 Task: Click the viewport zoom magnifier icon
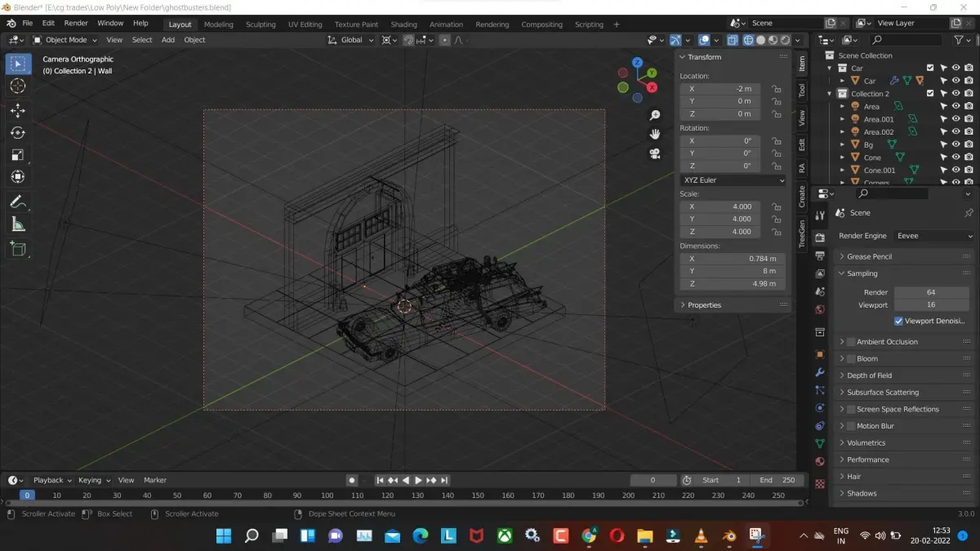pos(655,115)
